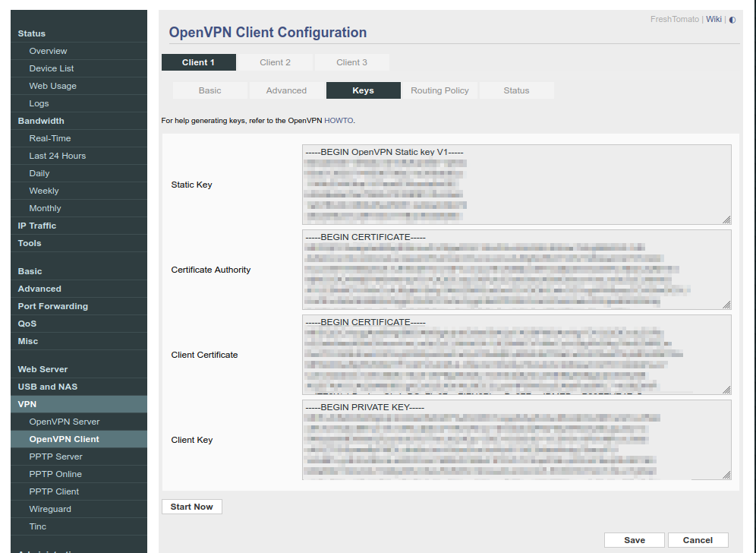Open the Bandwidth section in the sidebar
This screenshot has height=553, width=756.
pyautogui.click(x=79, y=121)
